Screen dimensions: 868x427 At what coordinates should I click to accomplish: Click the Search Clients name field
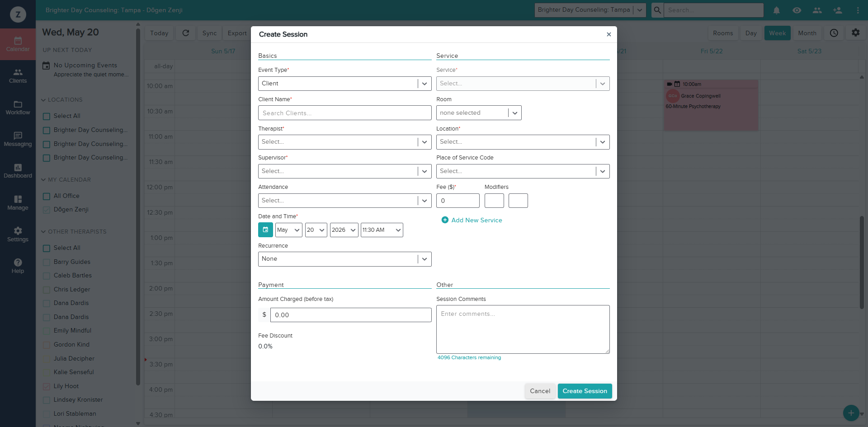(x=344, y=113)
